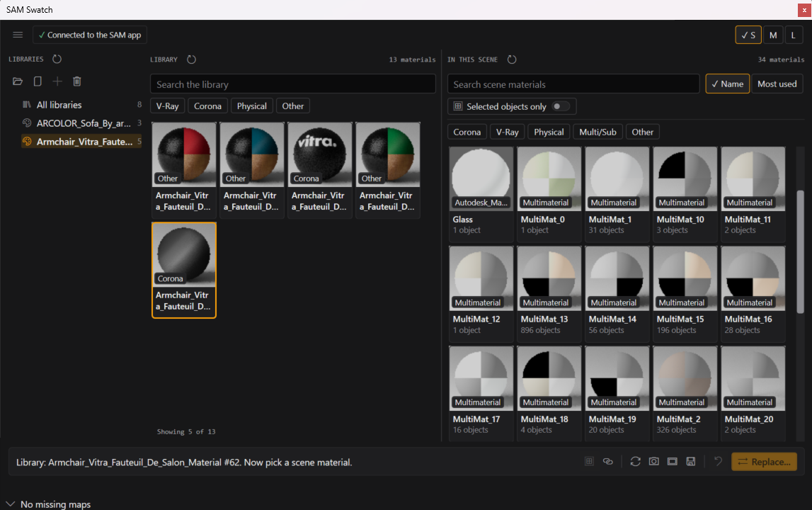The image size is (812, 510).
Task: Refresh the Libraries list
Action: click(57, 59)
